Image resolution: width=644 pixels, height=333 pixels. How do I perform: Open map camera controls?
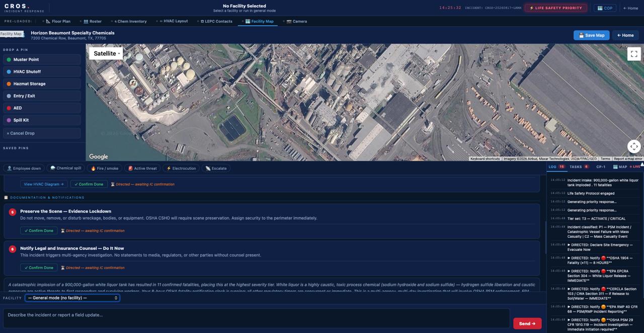tap(634, 147)
